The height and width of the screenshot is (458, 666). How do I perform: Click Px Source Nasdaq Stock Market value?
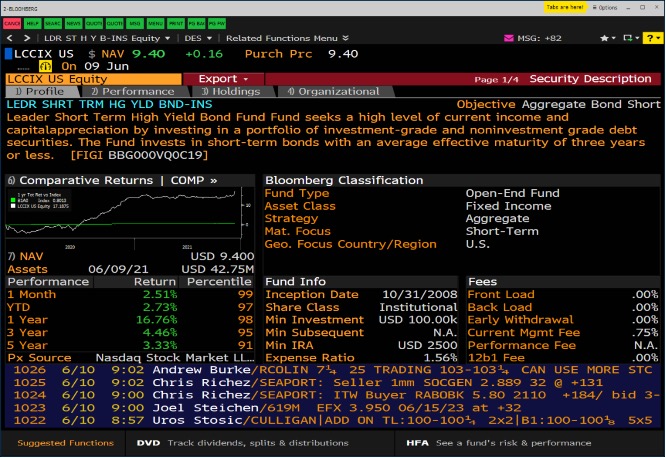(175, 358)
